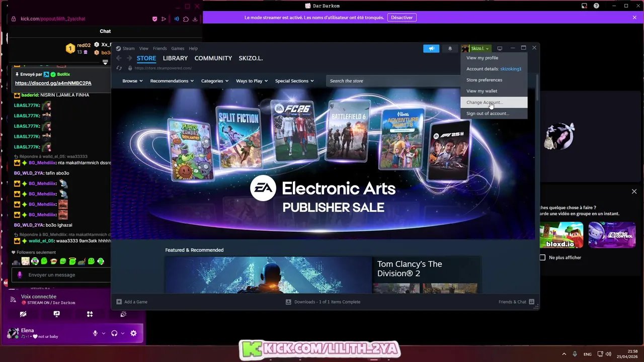Select Account details menu entry
Image resolution: width=644 pixels, height=362 pixels.
pos(494,69)
